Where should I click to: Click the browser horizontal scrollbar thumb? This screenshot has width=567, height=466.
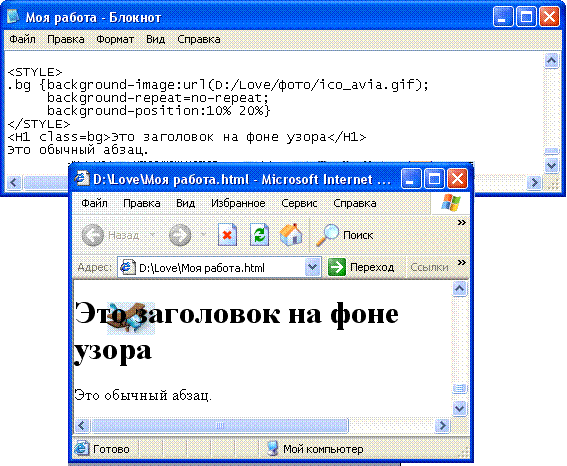click(x=220, y=426)
